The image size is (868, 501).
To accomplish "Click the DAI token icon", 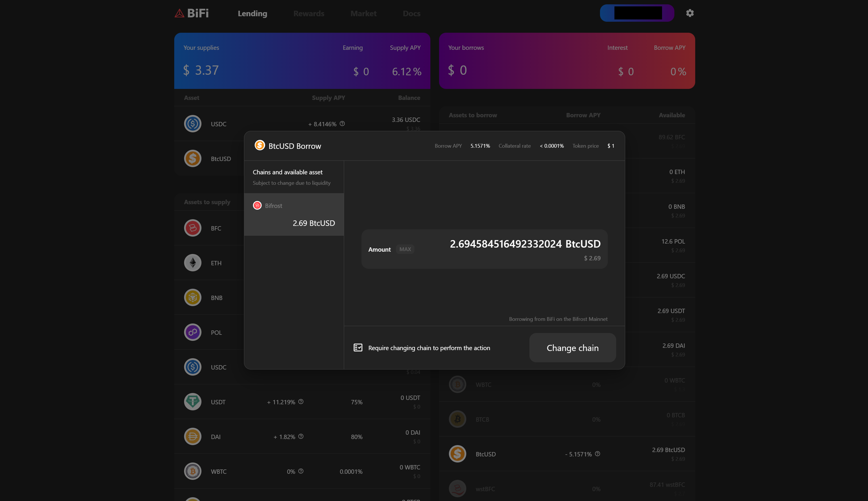I will click(192, 436).
